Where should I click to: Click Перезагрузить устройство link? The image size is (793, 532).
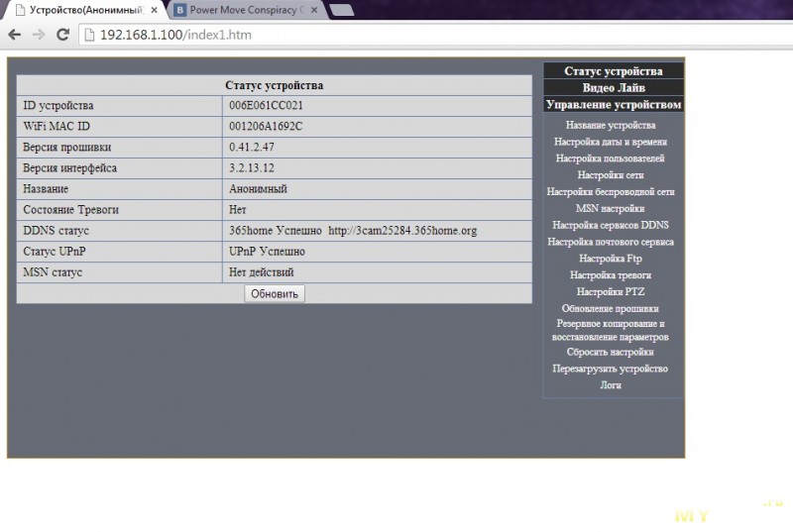(611, 369)
